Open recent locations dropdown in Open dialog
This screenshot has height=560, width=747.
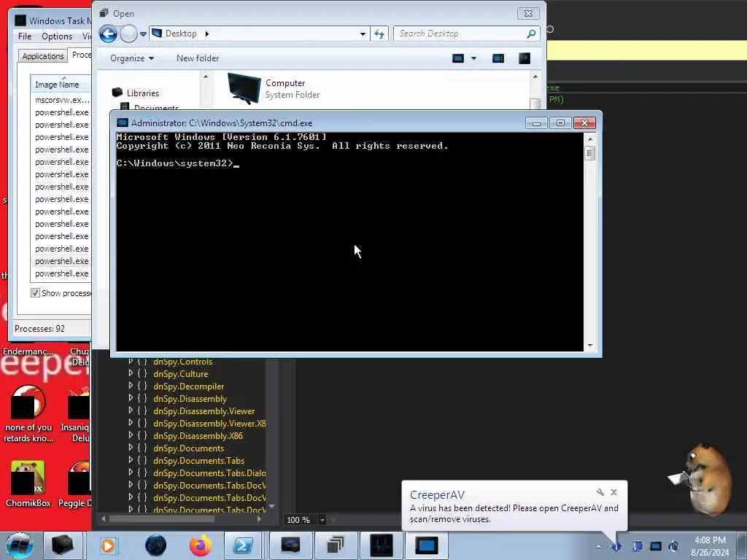pos(143,34)
